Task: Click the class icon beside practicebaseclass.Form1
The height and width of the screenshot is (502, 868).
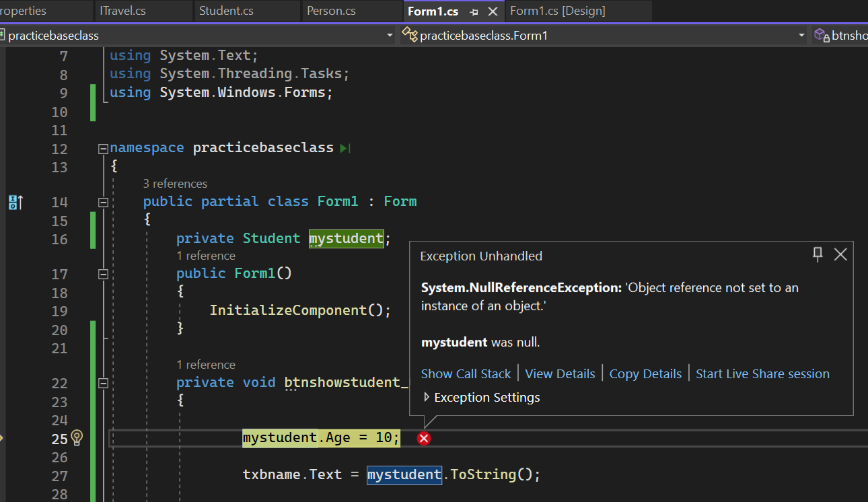Action: 410,34
